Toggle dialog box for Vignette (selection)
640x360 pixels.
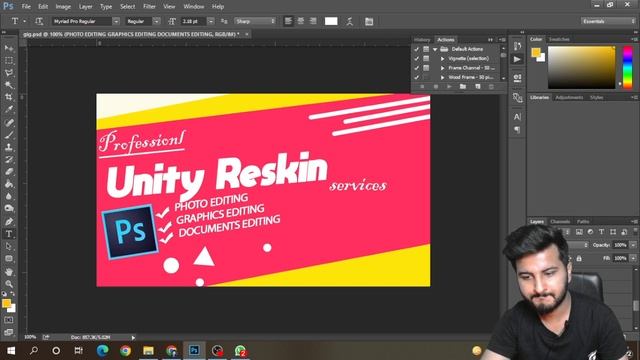pos(426,58)
